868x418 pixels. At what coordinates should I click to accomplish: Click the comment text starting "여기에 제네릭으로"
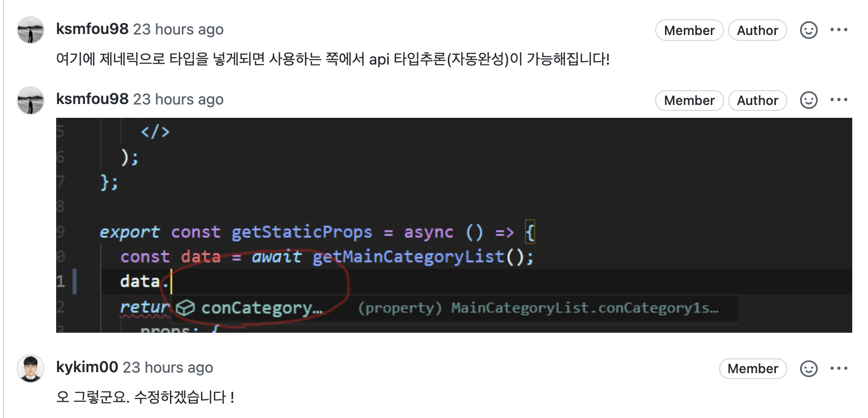click(333, 59)
